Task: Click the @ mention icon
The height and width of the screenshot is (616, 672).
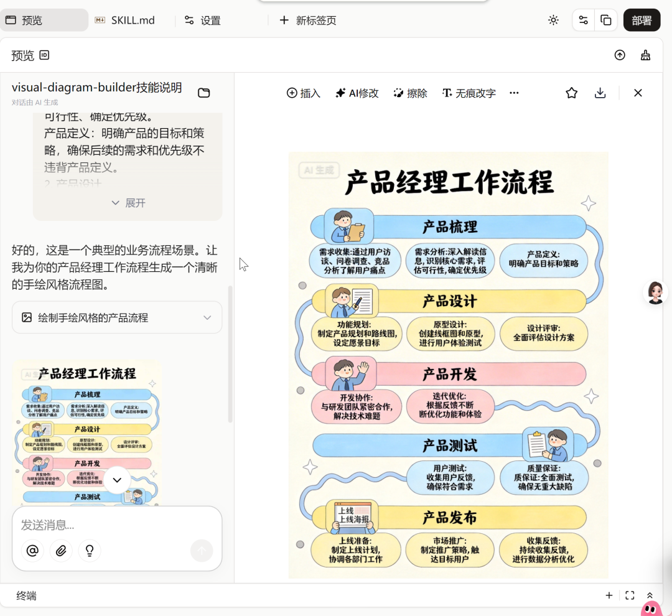Action: (32, 551)
